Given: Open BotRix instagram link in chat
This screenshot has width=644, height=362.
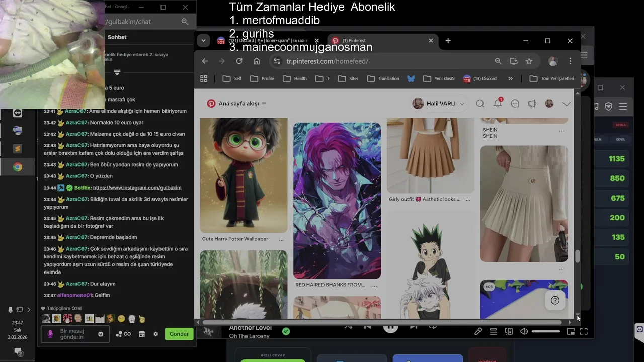Looking at the screenshot, I should pyautogui.click(x=137, y=188).
